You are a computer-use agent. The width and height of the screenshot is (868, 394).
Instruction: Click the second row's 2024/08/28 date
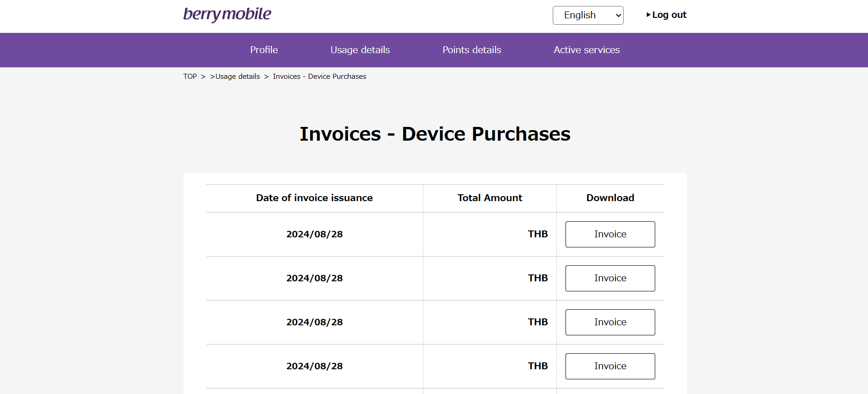[314, 278]
